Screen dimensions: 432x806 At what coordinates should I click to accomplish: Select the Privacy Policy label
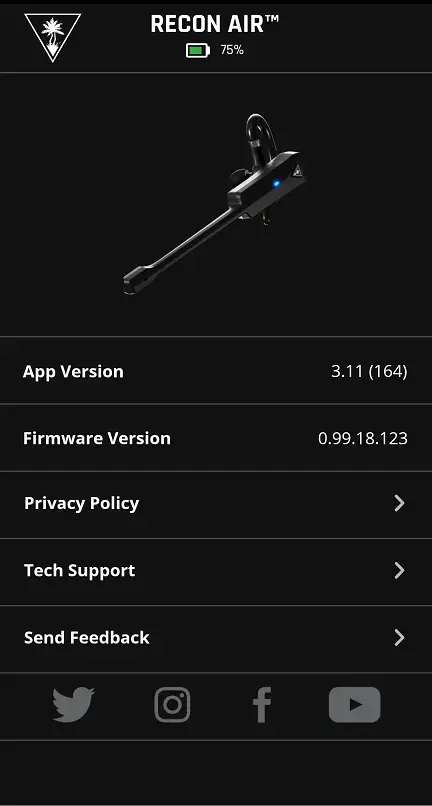(x=82, y=503)
